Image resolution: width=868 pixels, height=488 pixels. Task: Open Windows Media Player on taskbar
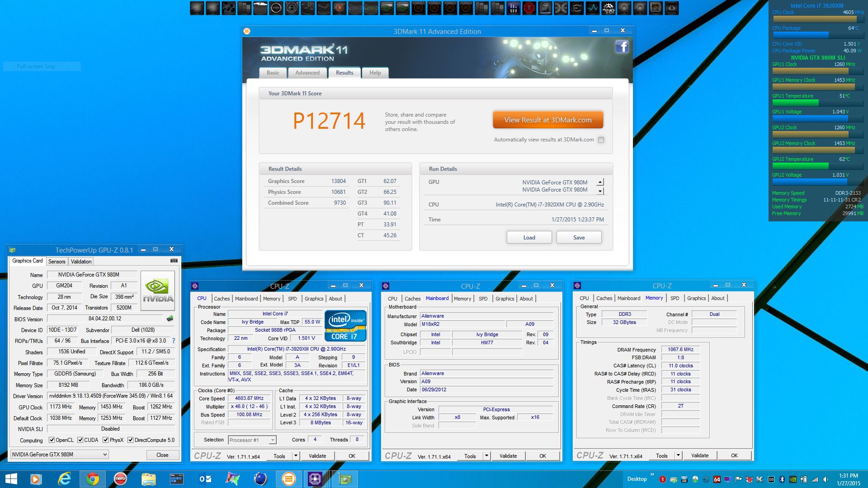click(36, 479)
